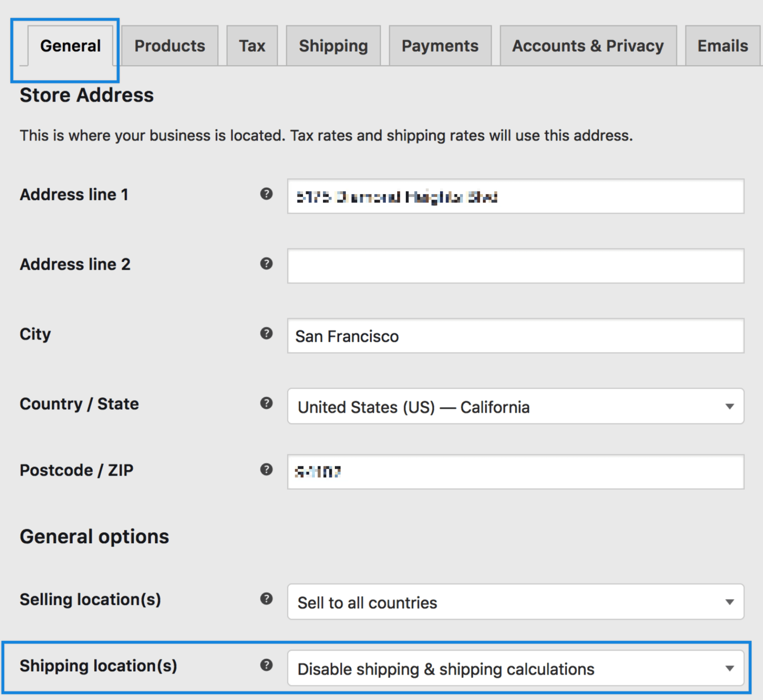763x700 pixels.
Task: Click the City input showing San Francisco
Action: (x=515, y=336)
